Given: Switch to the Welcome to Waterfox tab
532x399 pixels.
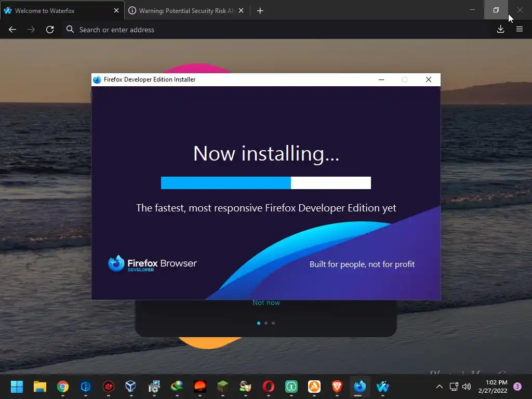Looking at the screenshot, I should pyautogui.click(x=62, y=10).
